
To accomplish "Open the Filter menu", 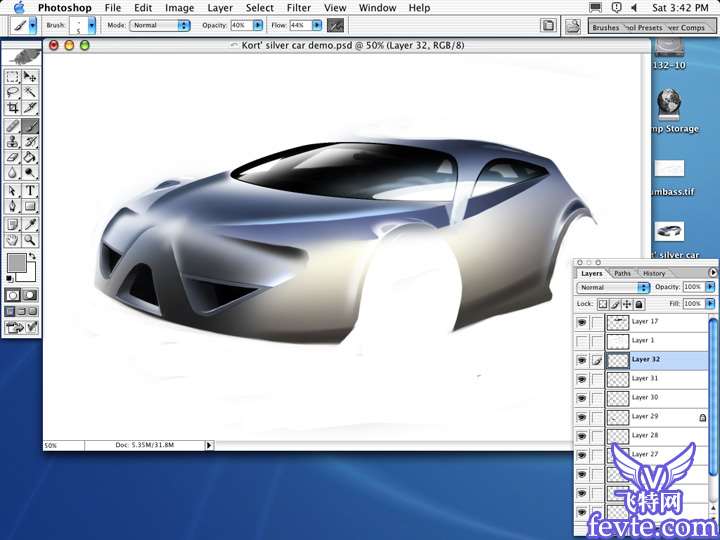I will point(298,7).
